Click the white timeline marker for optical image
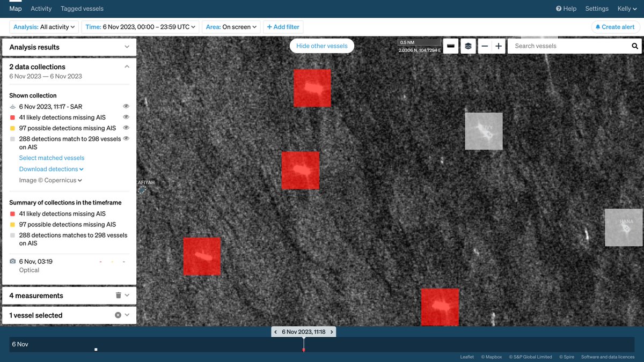 pos(96,350)
